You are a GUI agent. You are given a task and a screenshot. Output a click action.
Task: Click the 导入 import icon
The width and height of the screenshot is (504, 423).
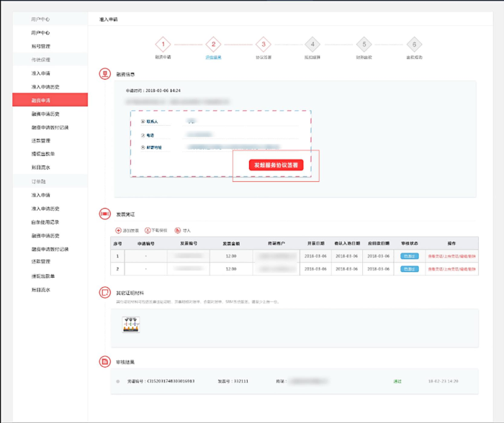pyautogui.click(x=177, y=230)
